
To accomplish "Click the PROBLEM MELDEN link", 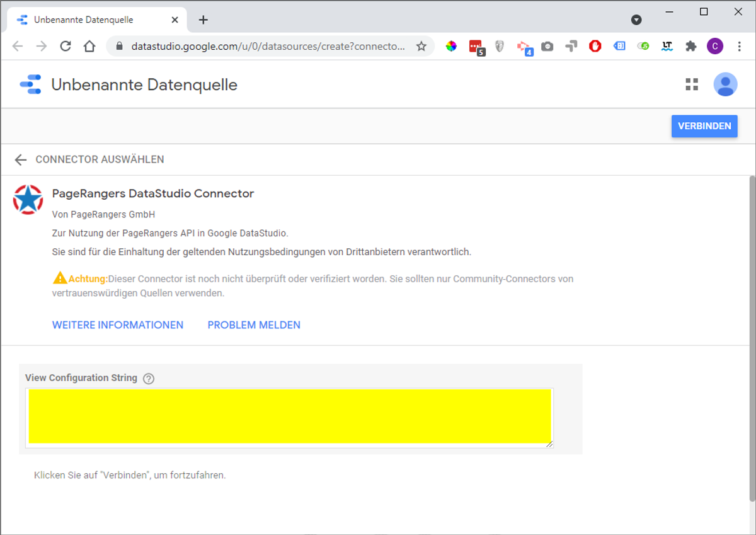I will coord(254,325).
